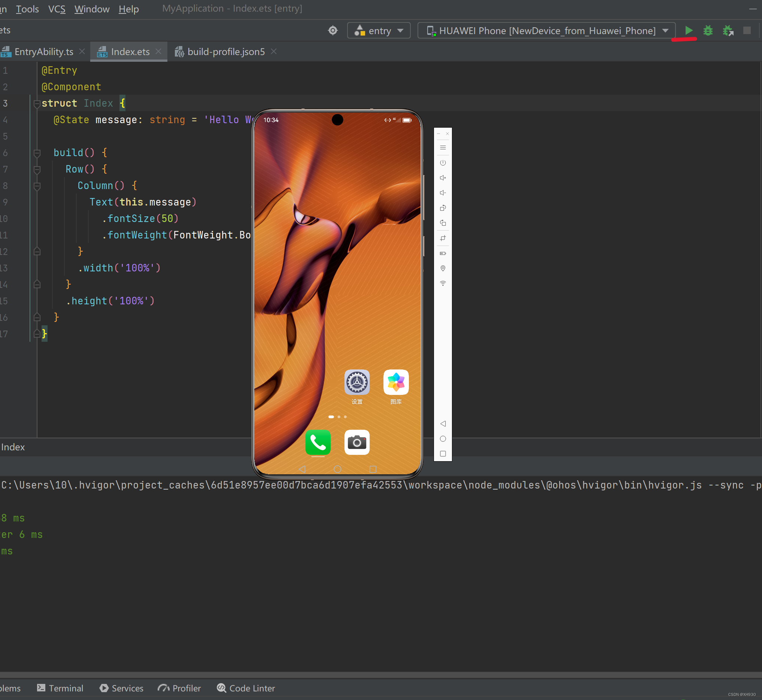The width and height of the screenshot is (762, 700).
Task: Increase emulator volume with speaker plus icon
Action: [443, 178]
